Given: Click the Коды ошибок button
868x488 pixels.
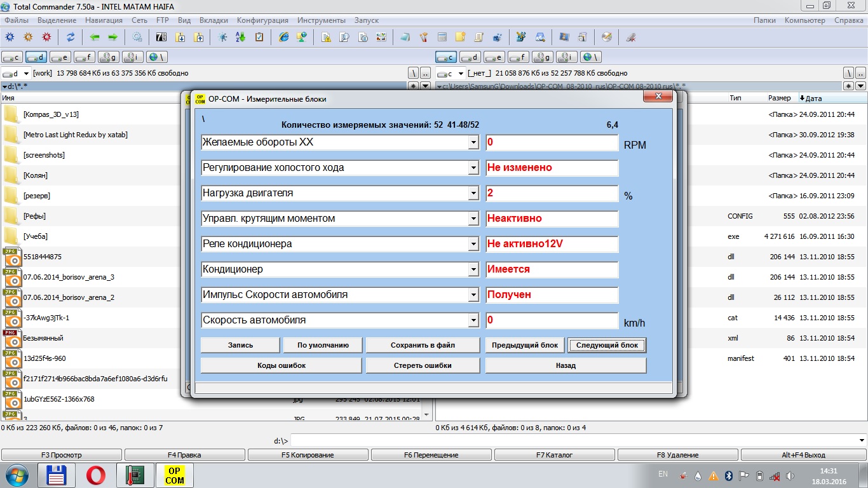Looking at the screenshot, I should click(281, 365).
